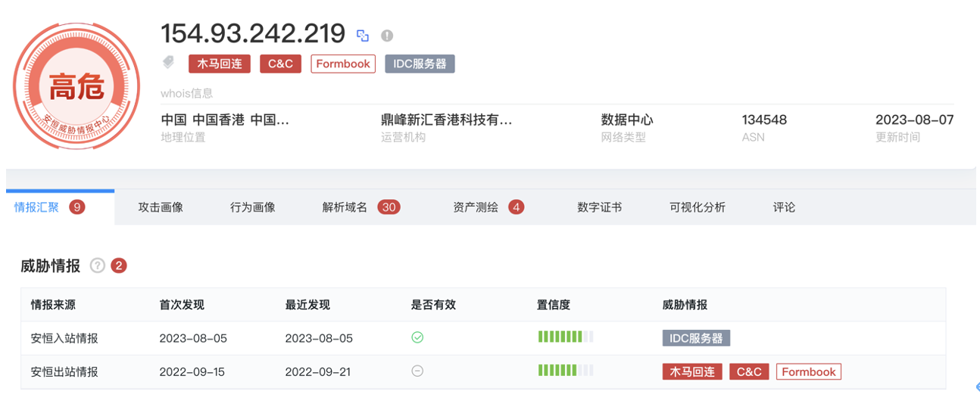Open the 行为画像 tab
Viewport: 980px width, 401px height.
pyautogui.click(x=253, y=207)
